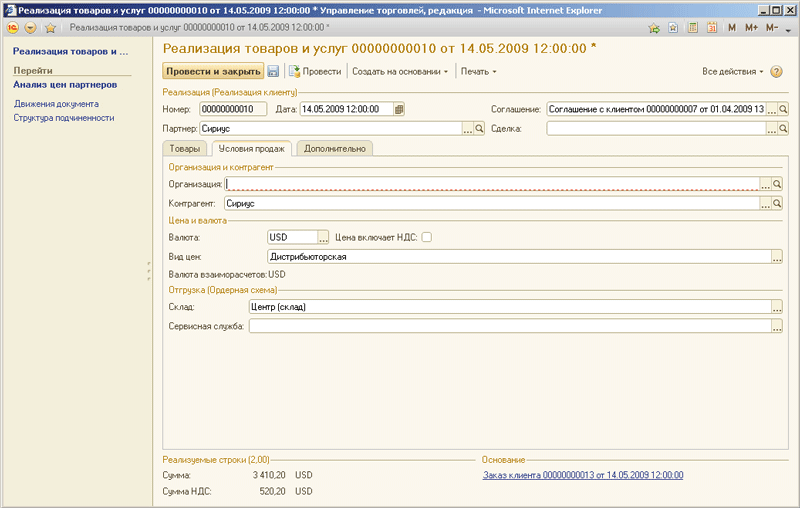Click magnifier icon next to Партнер field
Viewport: 800px width, 508px height.
pyautogui.click(x=479, y=129)
